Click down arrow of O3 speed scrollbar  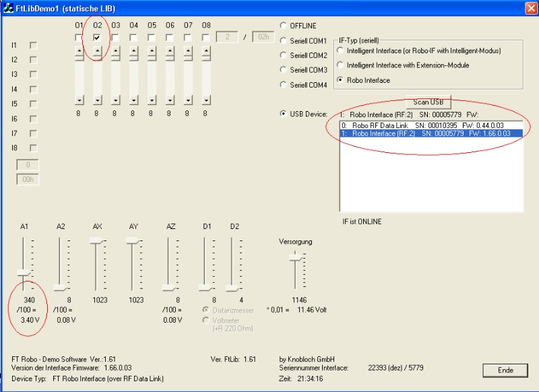pyautogui.click(x=116, y=100)
